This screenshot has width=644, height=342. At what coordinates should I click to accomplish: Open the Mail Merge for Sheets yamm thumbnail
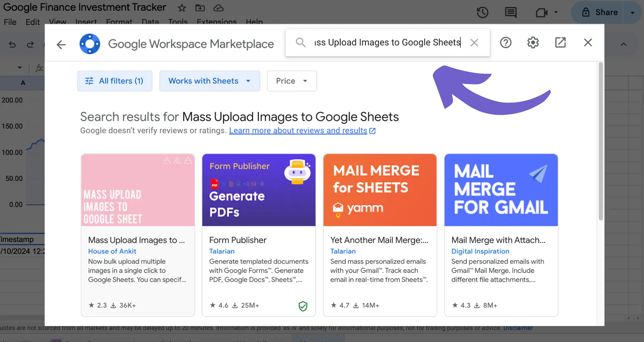[x=380, y=190]
